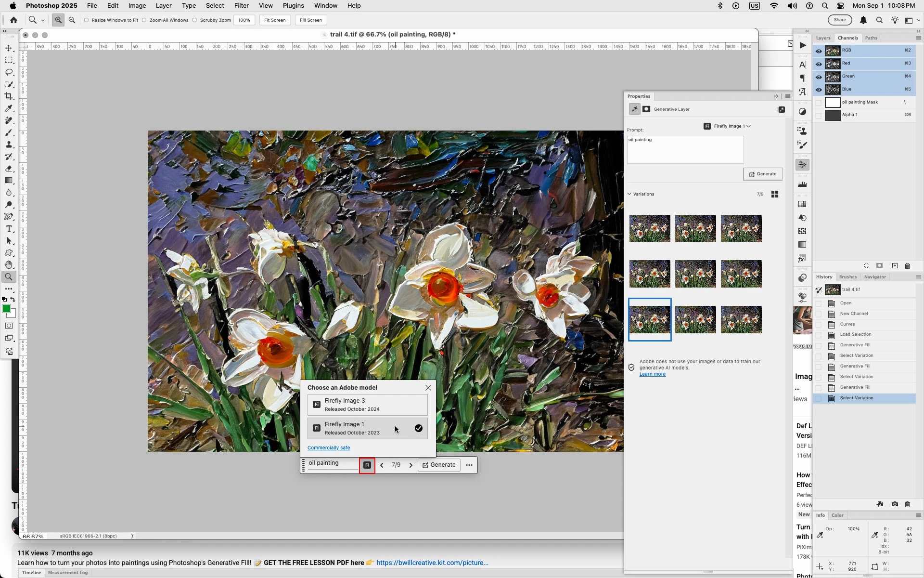Select the Horizontal Type tool
Viewport: 924px width, 578px height.
pos(9,229)
